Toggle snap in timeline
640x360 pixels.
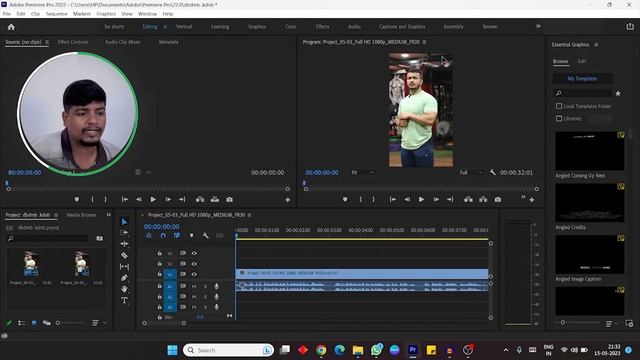tap(163, 236)
